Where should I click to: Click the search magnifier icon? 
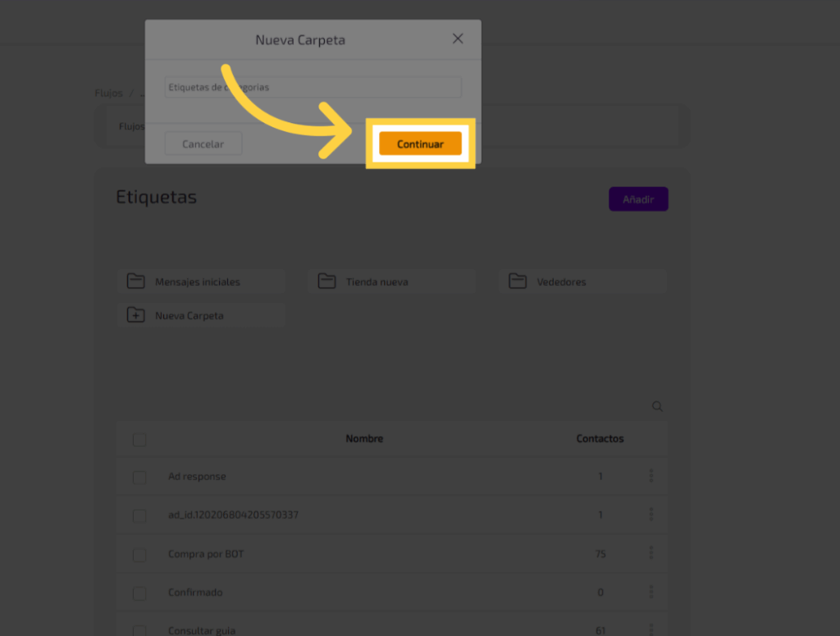click(657, 406)
